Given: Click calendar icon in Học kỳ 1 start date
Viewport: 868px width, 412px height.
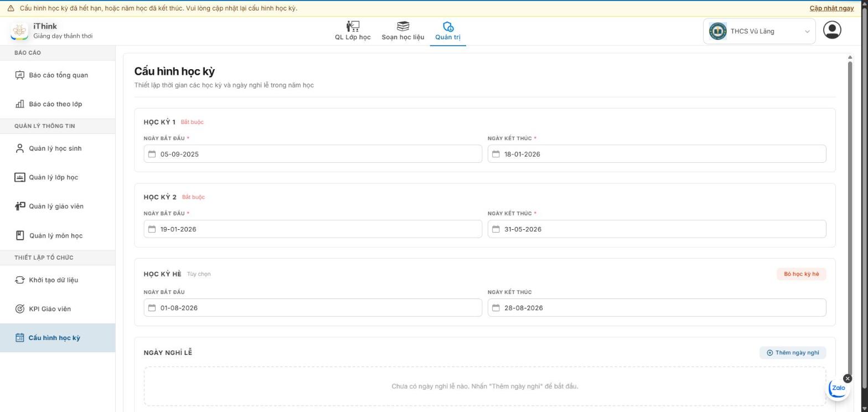Looking at the screenshot, I should point(152,154).
